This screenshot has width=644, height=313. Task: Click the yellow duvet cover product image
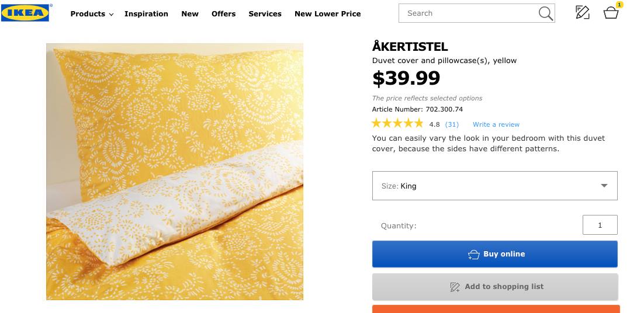[175, 171]
